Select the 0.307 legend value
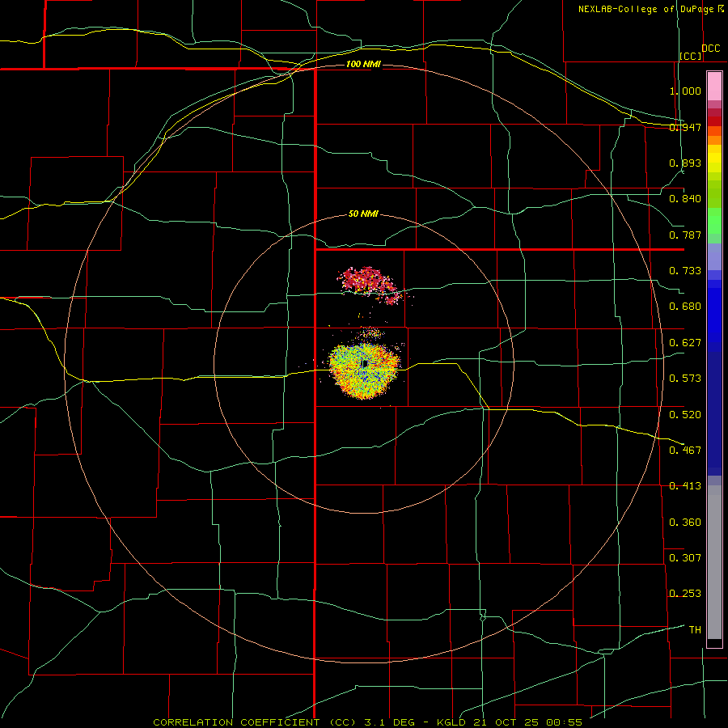 tap(685, 558)
